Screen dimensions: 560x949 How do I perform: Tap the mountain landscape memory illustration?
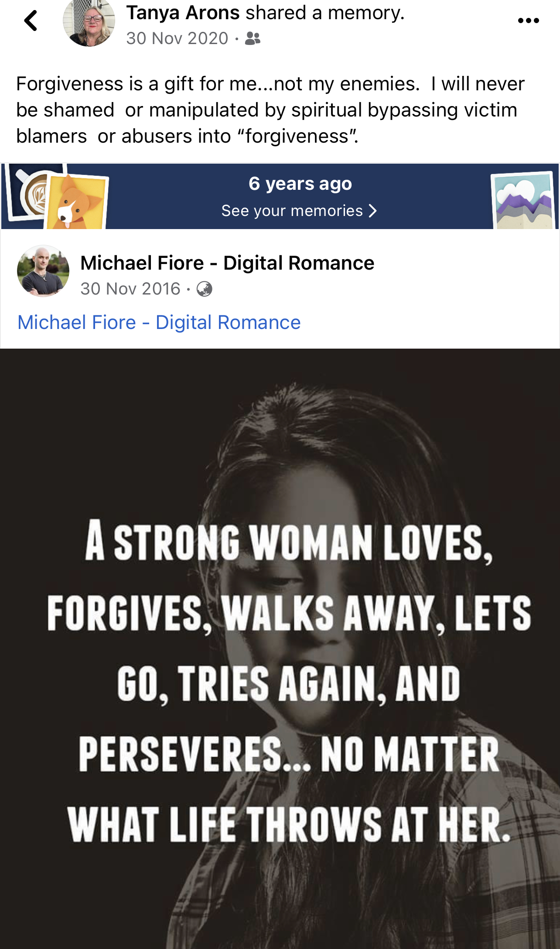[x=522, y=200]
